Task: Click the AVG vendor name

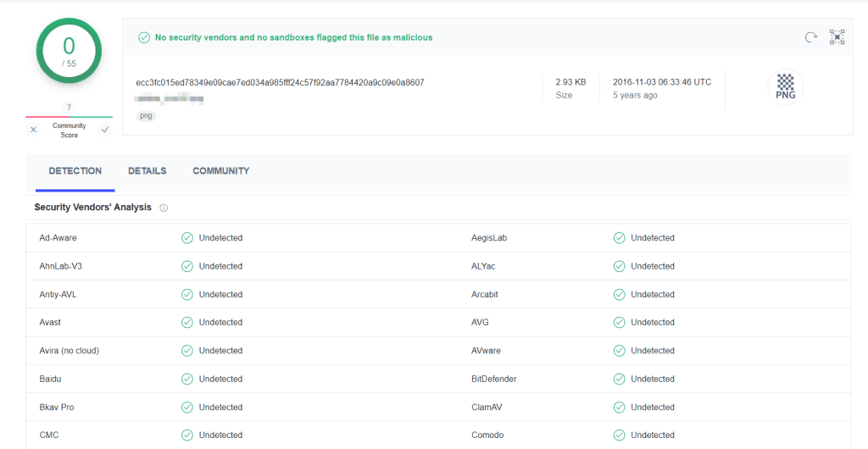Action: pos(480,322)
